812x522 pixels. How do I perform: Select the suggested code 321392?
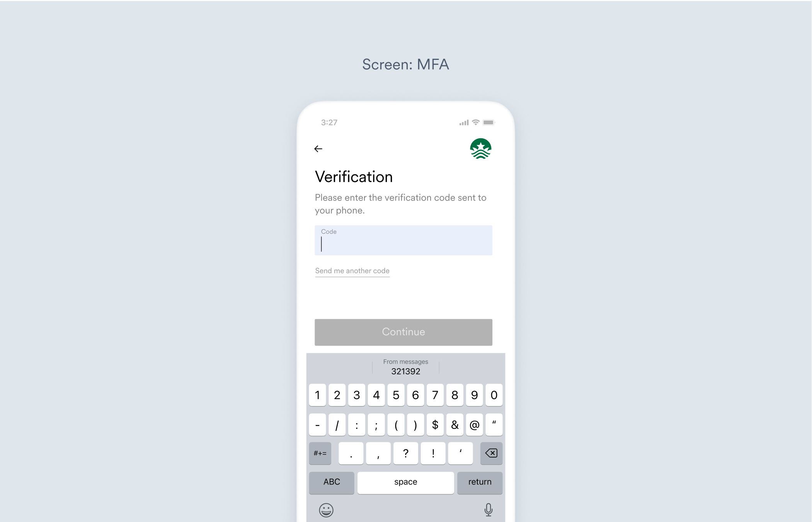point(405,371)
